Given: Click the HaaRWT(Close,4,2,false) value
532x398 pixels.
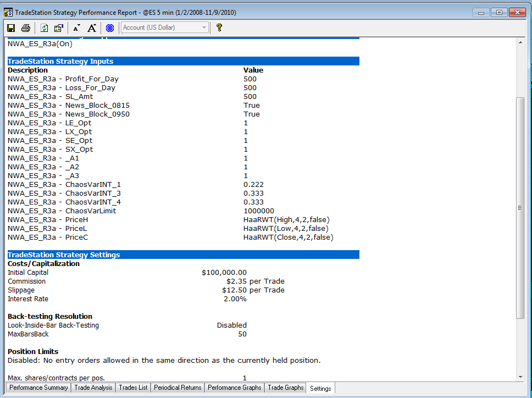Looking at the screenshot, I should point(289,237).
